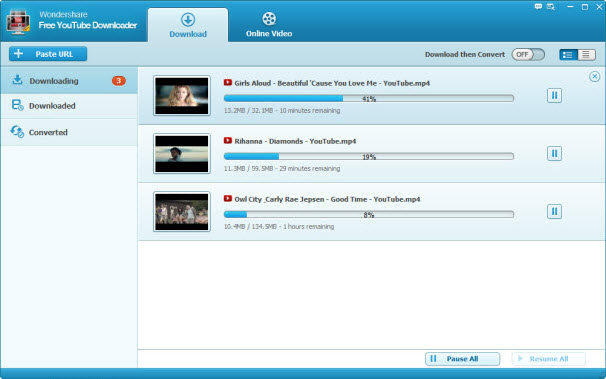The width and height of the screenshot is (606, 379).
Task: Click the Resume All button
Action: [548, 359]
